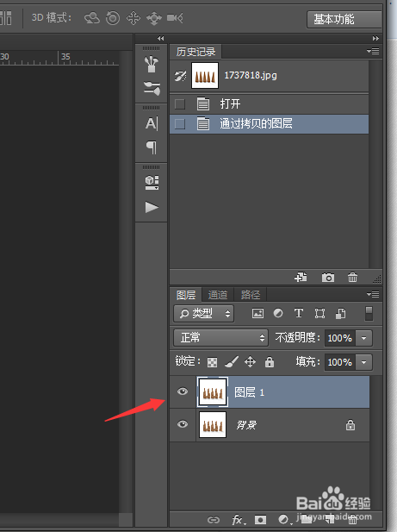Select the 3D pan (drag) tool
Viewport: 397px width, 532px height.
133,18
